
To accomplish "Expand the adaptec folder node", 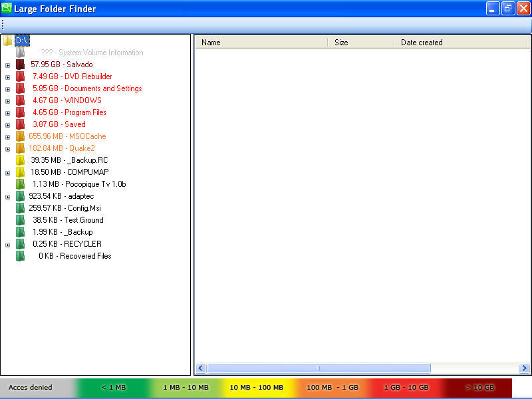I will point(8,197).
